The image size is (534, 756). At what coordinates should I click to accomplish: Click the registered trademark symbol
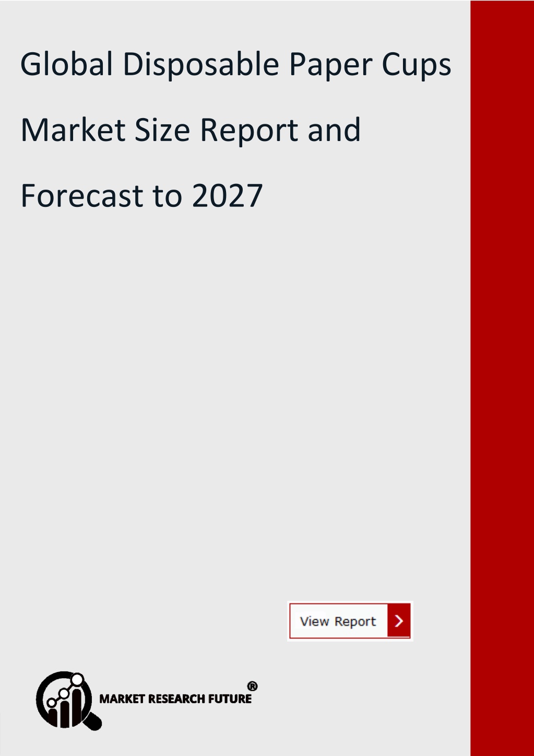pos(252,686)
